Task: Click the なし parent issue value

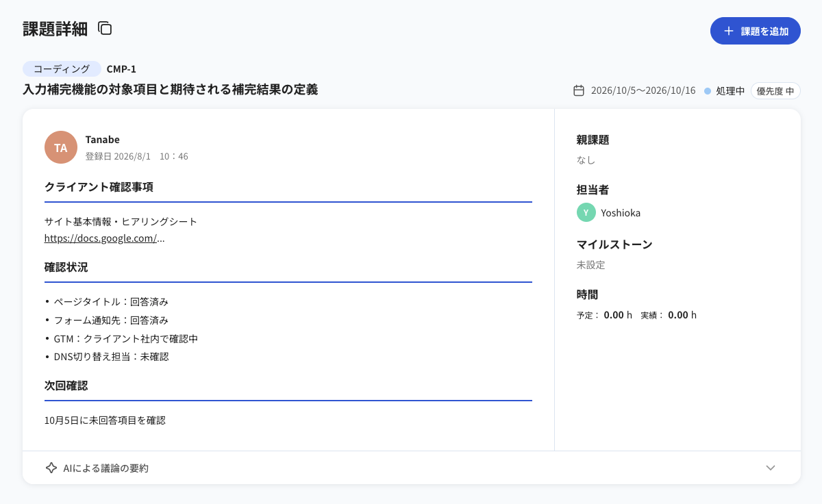Action: pyautogui.click(x=586, y=160)
